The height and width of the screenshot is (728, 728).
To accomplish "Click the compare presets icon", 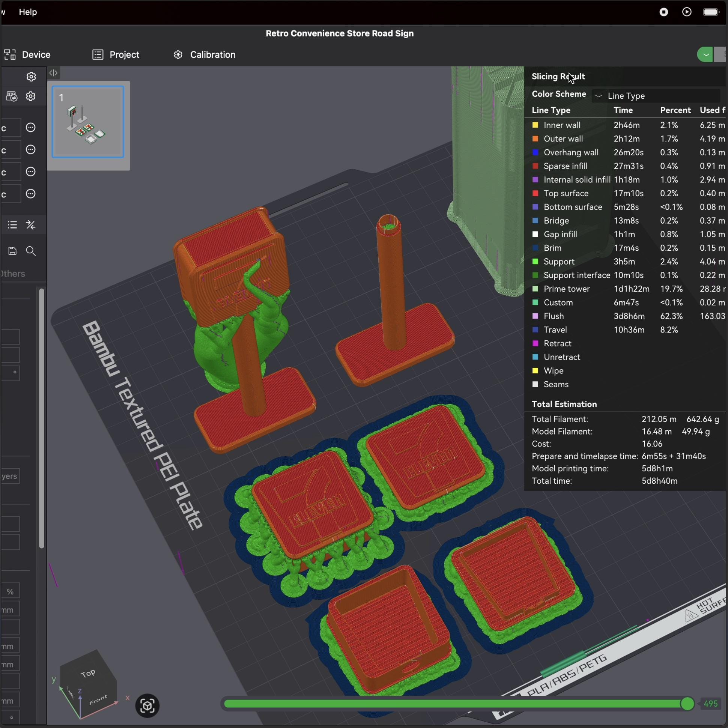I will pyautogui.click(x=31, y=225).
